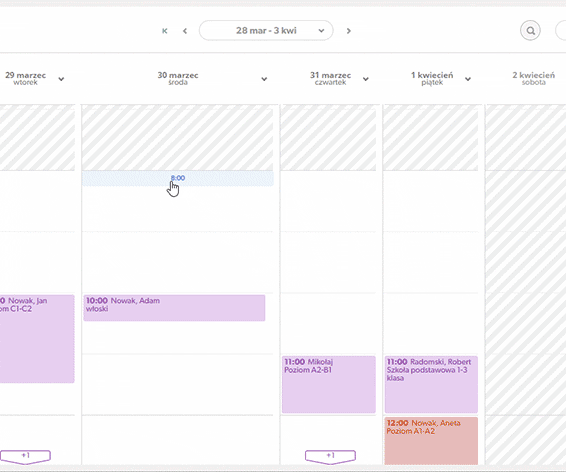Open 11:00 Radomski, Robert lesson
The width and height of the screenshot is (566, 472).
tap(431, 384)
